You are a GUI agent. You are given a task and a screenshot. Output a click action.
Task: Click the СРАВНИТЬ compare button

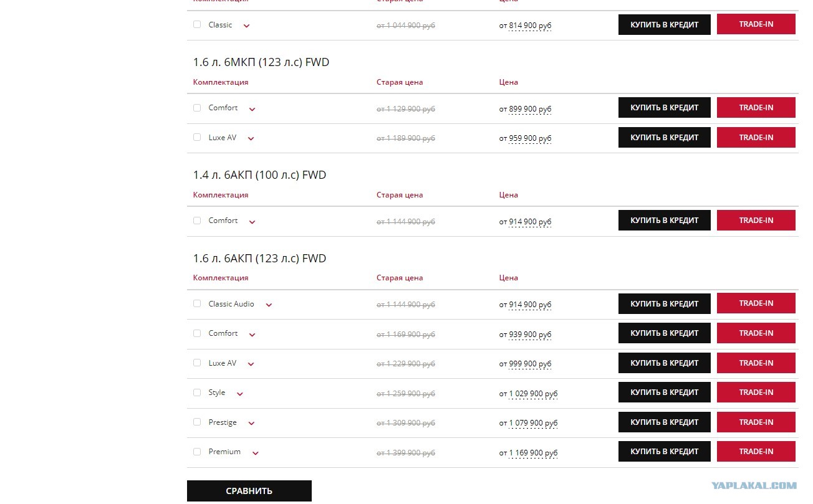point(249,491)
